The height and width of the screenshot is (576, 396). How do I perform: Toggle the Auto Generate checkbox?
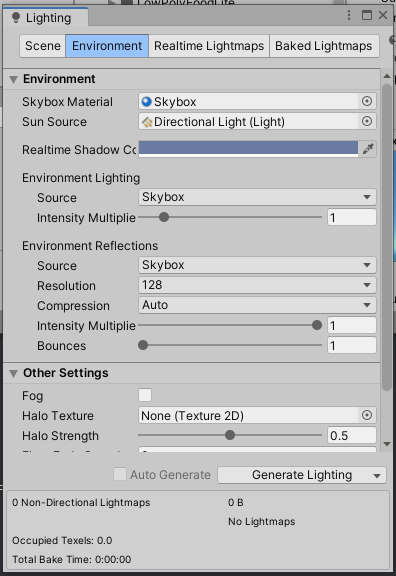(120, 474)
